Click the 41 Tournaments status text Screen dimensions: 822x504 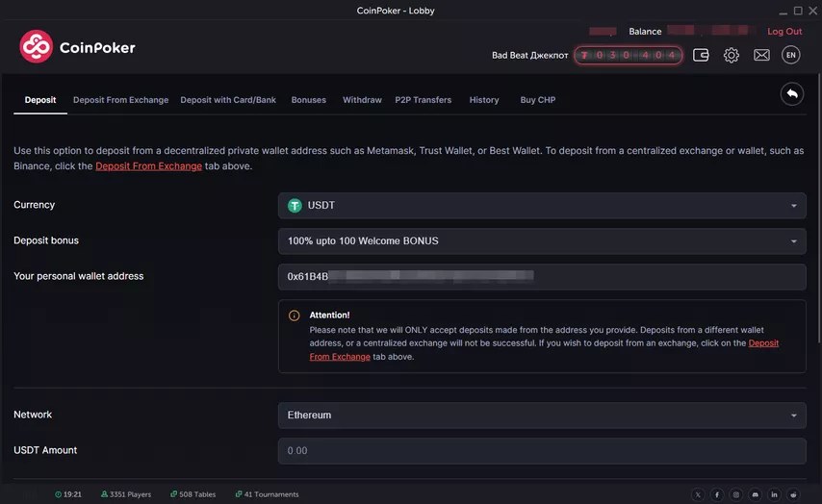pos(271,494)
